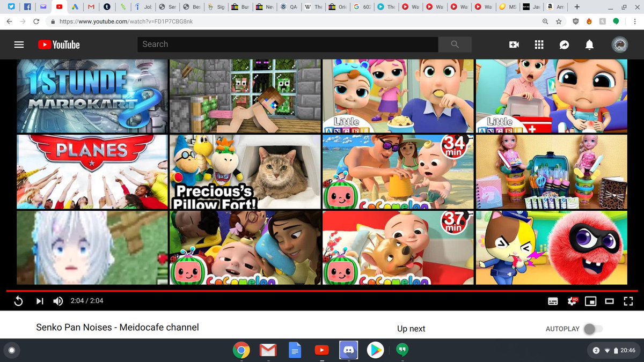Screen dimensions: 644x362
Task: Open YouTube messages share-arrow icon
Action: pos(565,45)
